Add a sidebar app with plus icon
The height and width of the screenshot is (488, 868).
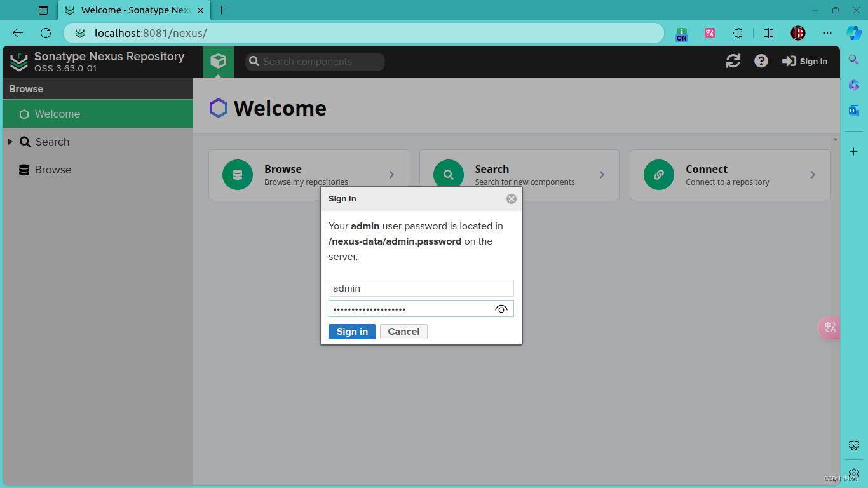coord(854,151)
